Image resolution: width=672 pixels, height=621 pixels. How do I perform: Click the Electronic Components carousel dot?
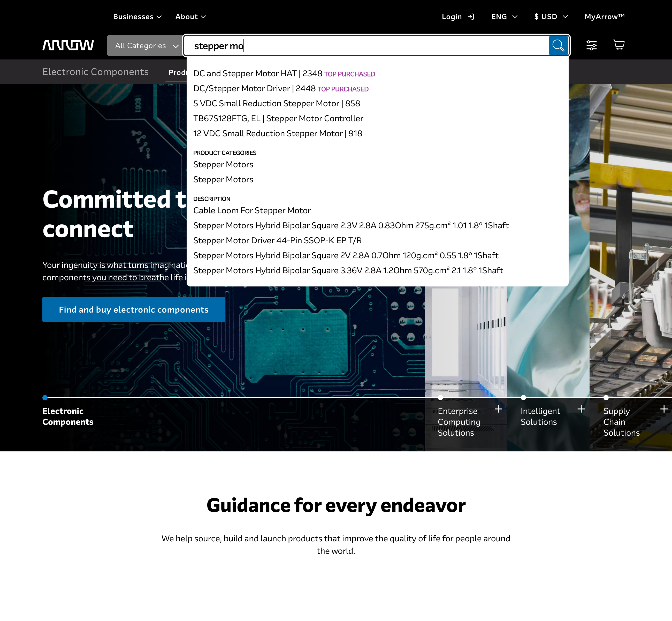click(45, 398)
